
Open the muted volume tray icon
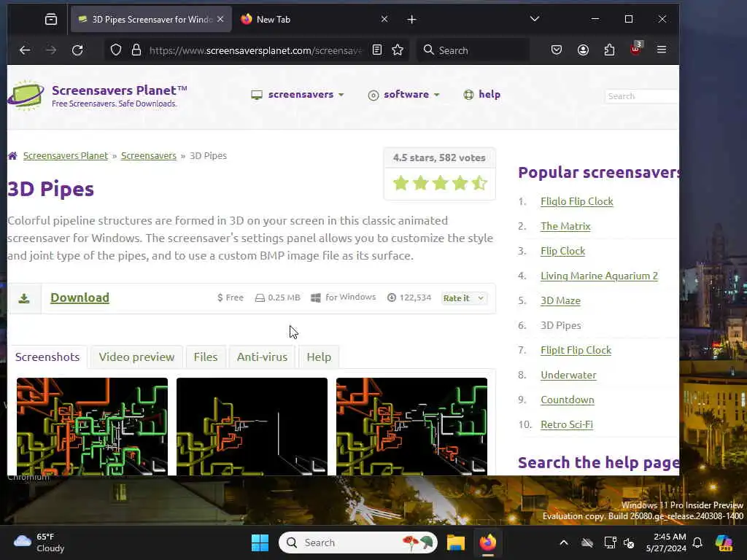(630, 542)
